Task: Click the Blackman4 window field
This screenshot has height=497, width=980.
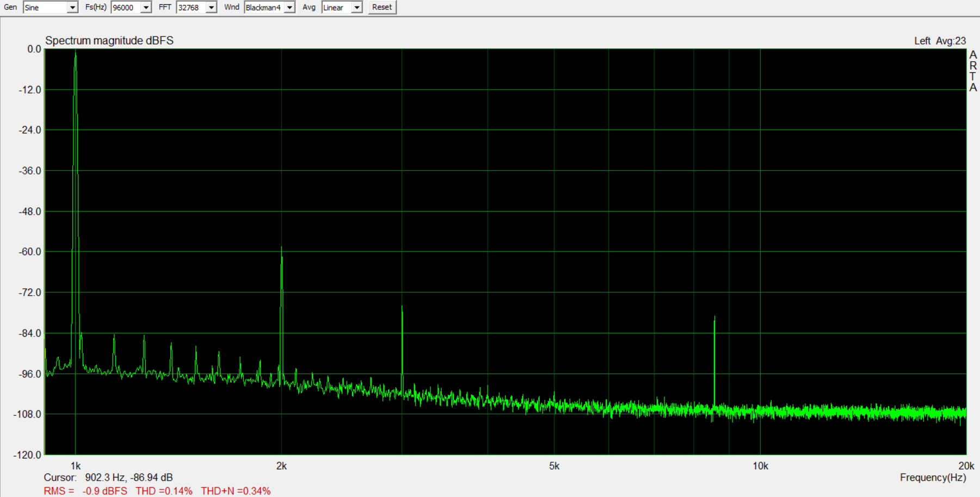Action: 264,8
